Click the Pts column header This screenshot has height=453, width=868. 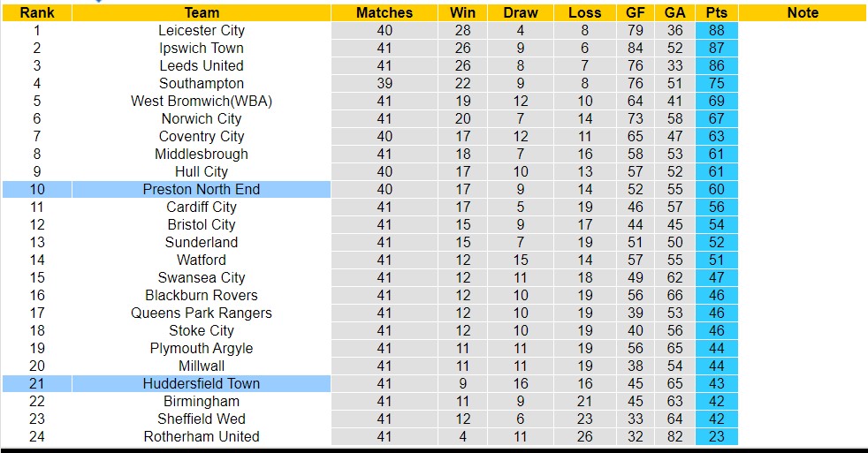tap(716, 12)
